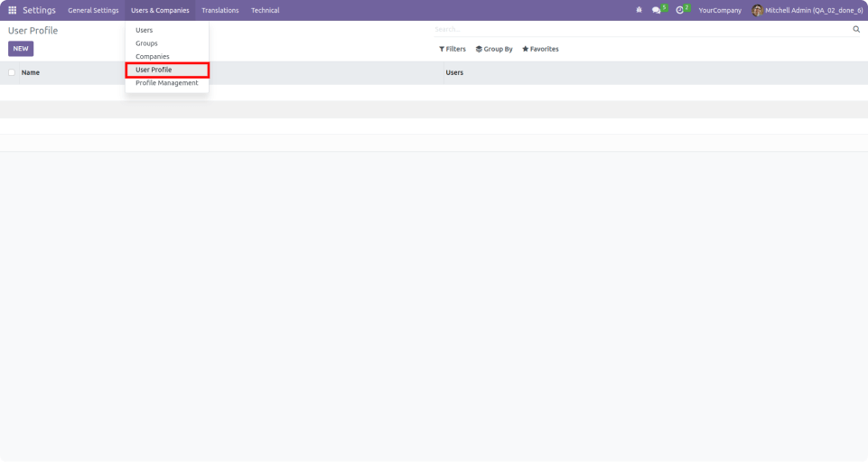
Task: Open the General Settings menu
Action: 93,10
